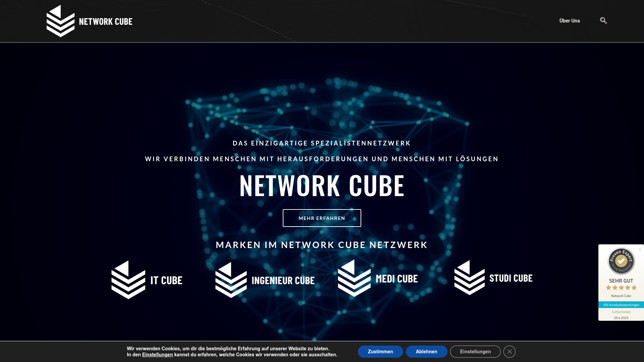The image size is (644, 362).
Task: Open the Medi Cube brand logo
Action: (x=378, y=278)
